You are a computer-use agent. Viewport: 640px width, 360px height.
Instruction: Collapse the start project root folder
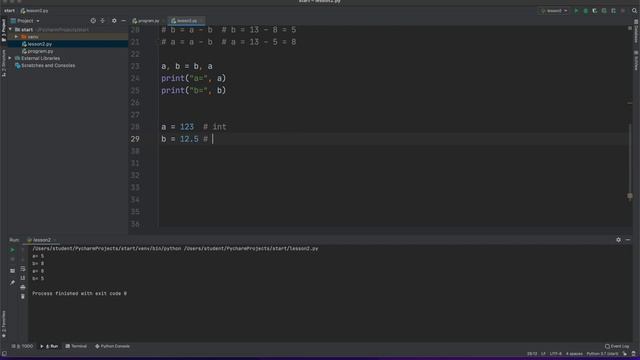(x=10, y=30)
